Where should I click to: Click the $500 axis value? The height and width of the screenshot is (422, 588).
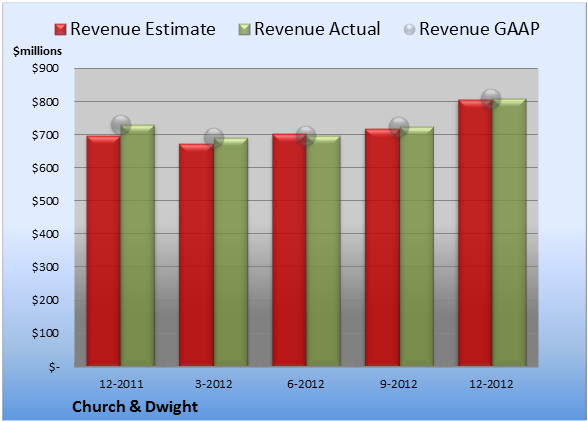[x=45, y=201]
